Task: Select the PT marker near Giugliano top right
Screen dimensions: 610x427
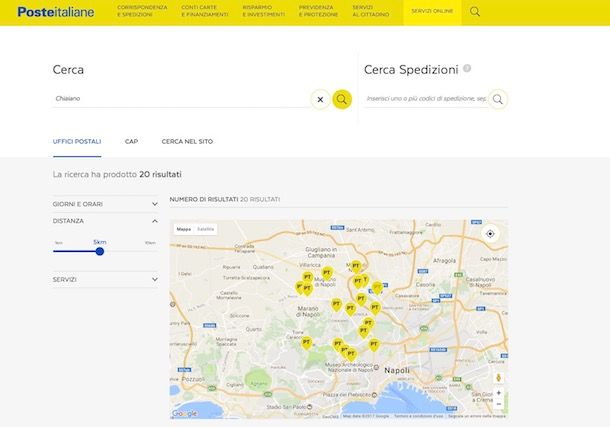Action: (x=356, y=268)
